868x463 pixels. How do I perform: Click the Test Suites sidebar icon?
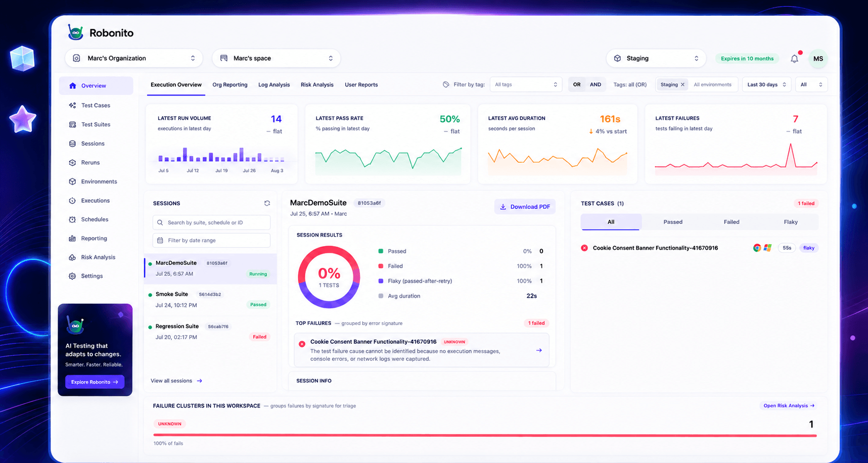click(72, 124)
